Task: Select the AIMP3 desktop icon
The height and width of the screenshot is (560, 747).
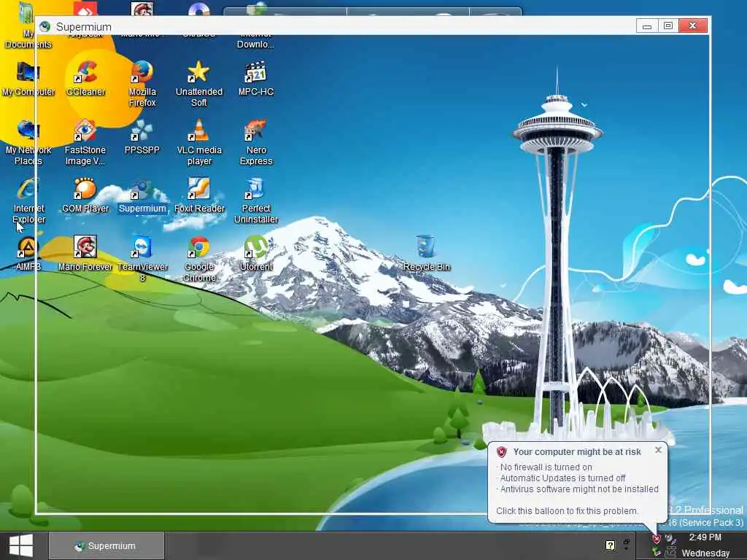Action: pos(28,253)
